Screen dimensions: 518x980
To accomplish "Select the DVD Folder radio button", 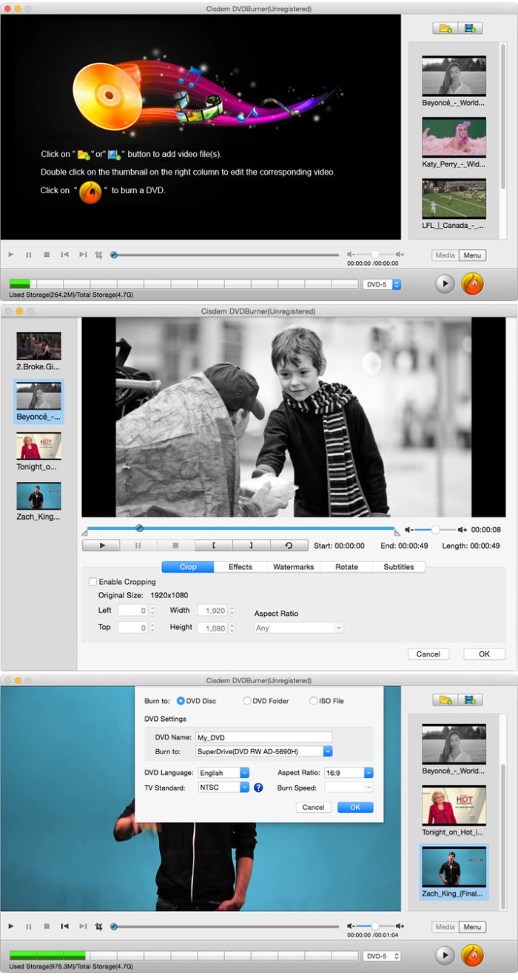I will [247, 701].
